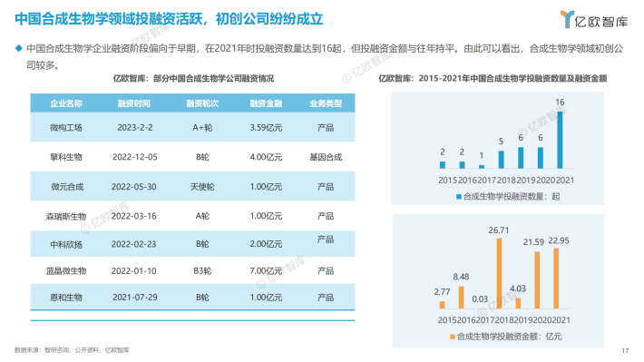Screen dimensions: 644x362
Task: Click the blue legend square for 投融资数量
Action: (459, 197)
